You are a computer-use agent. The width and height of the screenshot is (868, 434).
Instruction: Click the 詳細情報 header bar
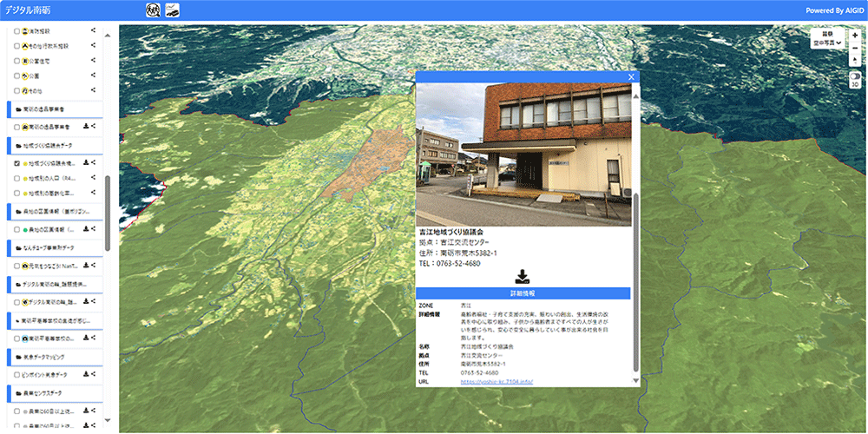pyautogui.click(x=523, y=293)
